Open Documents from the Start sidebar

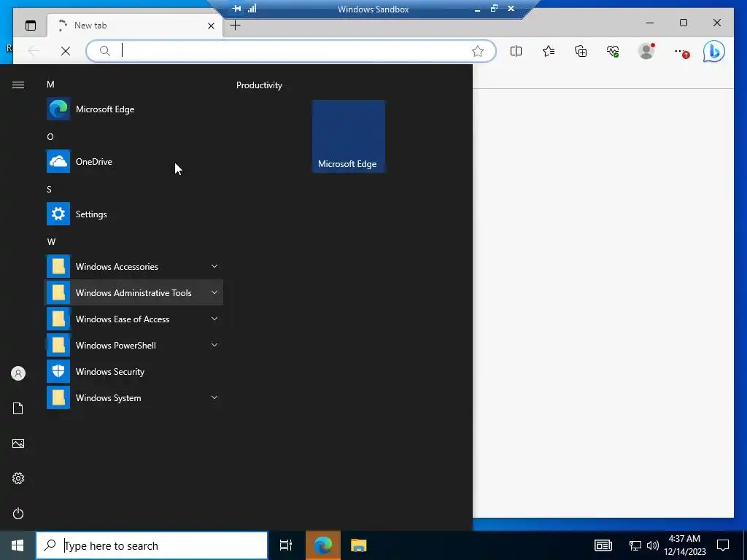18,408
